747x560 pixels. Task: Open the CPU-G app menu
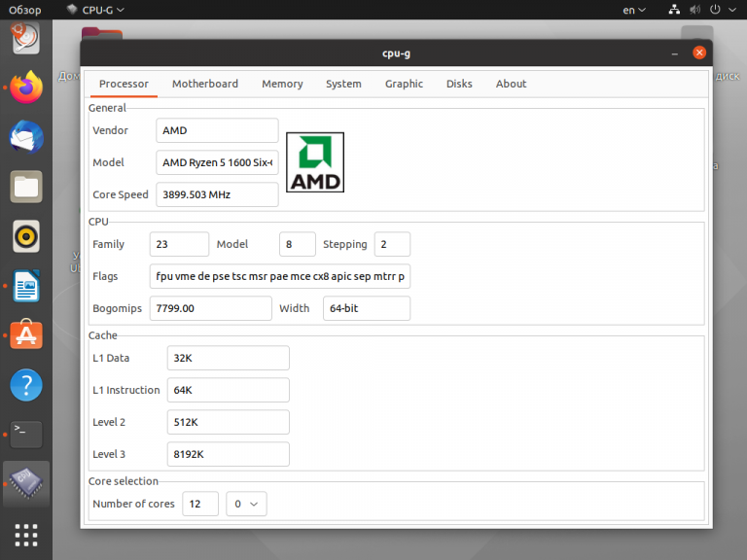pos(95,10)
